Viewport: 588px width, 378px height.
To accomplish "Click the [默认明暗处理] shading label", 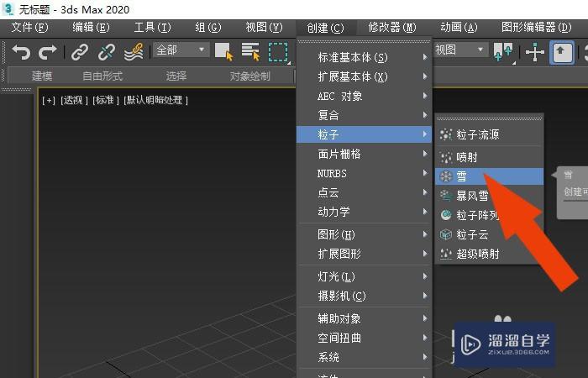I will pyautogui.click(x=156, y=100).
